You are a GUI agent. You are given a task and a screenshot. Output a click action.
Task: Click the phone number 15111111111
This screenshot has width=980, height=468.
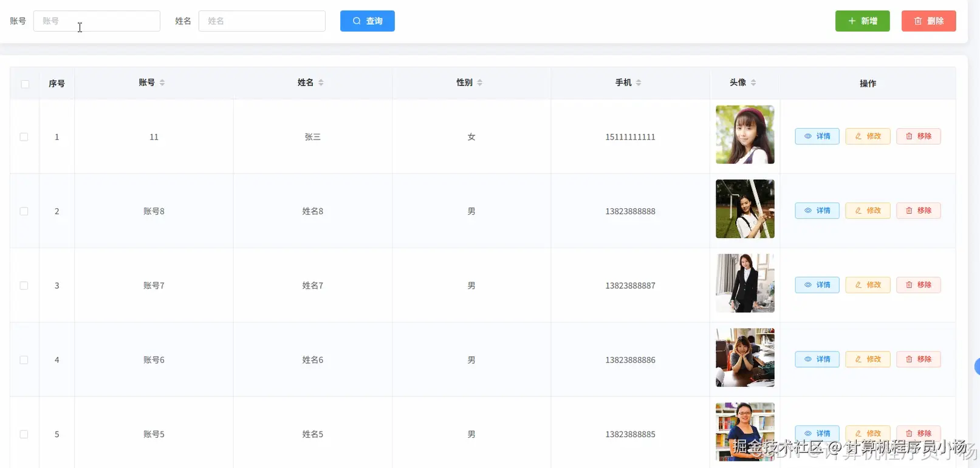coord(630,137)
